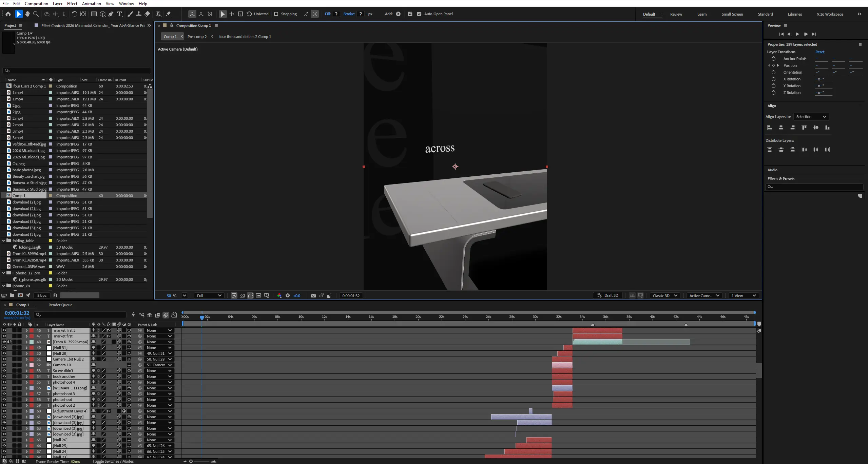
Task: Collapse the folding_table folder
Action: tap(4, 241)
